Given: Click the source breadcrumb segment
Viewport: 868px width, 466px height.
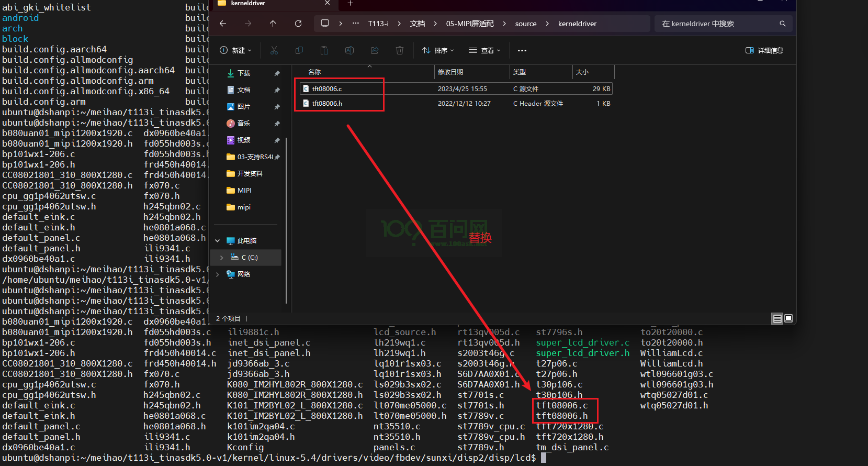Looking at the screenshot, I should click(x=525, y=24).
